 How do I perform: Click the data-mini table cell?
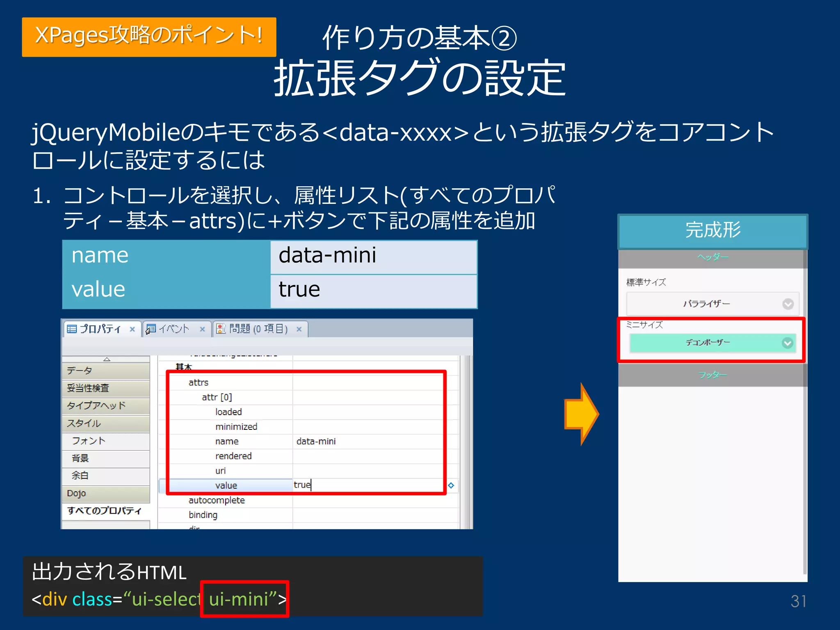click(x=374, y=257)
